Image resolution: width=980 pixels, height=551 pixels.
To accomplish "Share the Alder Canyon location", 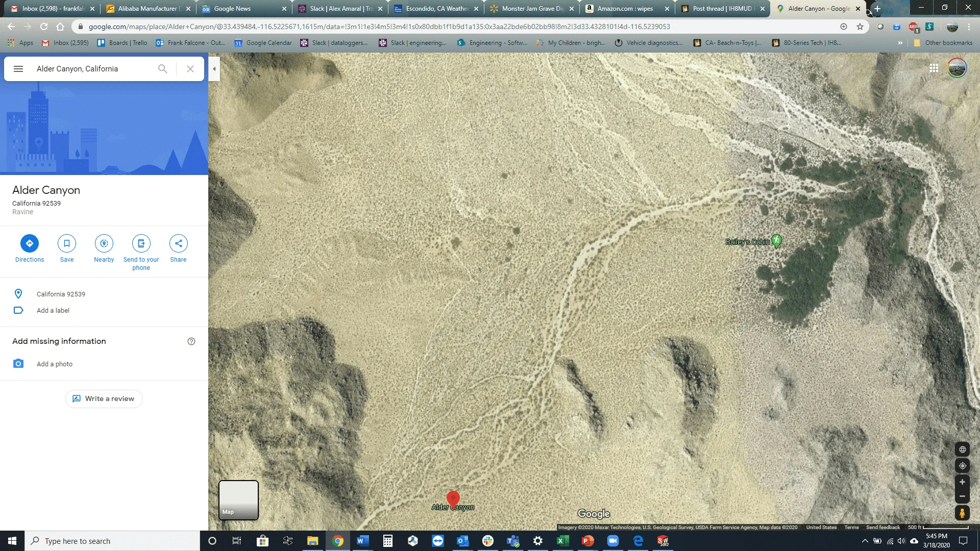I will pyautogui.click(x=178, y=248).
